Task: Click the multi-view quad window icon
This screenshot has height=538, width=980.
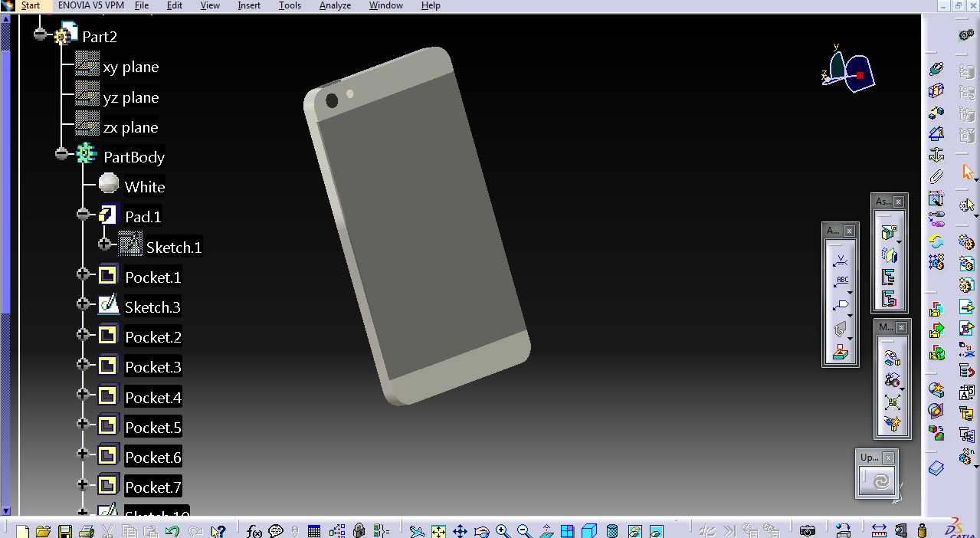Action: (x=567, y=531)
